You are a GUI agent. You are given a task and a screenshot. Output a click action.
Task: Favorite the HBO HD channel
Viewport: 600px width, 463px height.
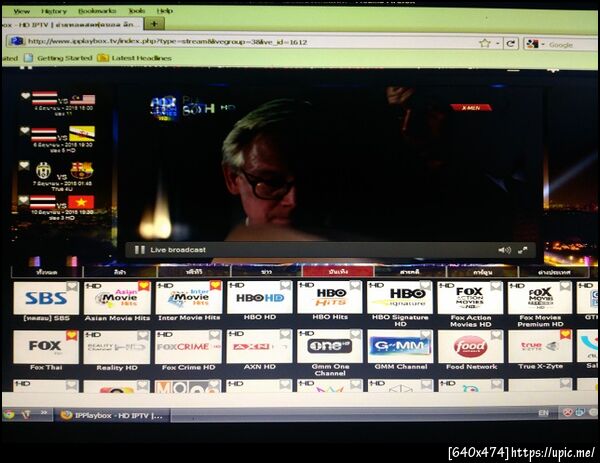(x=286, y=285)
